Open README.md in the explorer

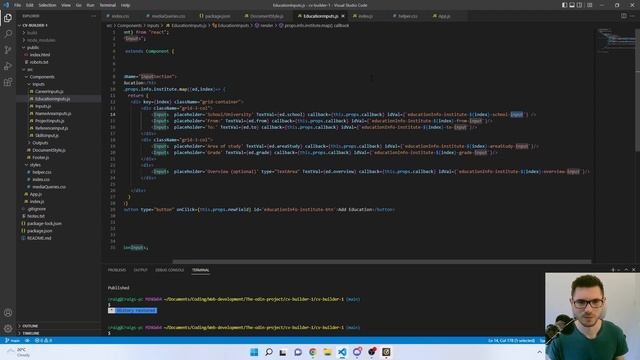pos(39,238)
